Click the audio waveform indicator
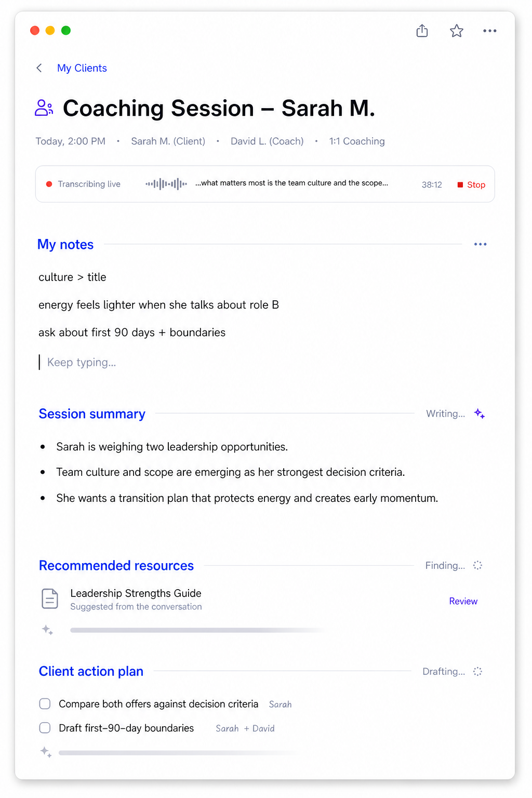532x798 pixels. (x=166, y=184)
